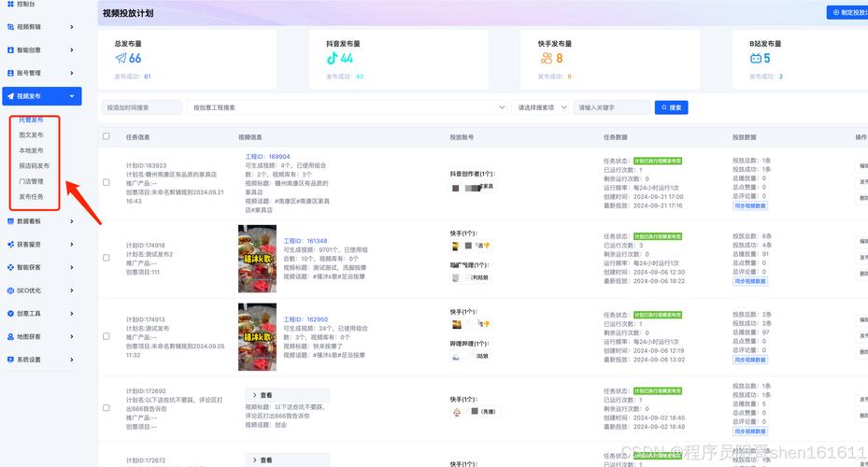Click the Douyin icon in 抖音发布量 card
This screenshot has height=467, width=868.
(332, 58)
